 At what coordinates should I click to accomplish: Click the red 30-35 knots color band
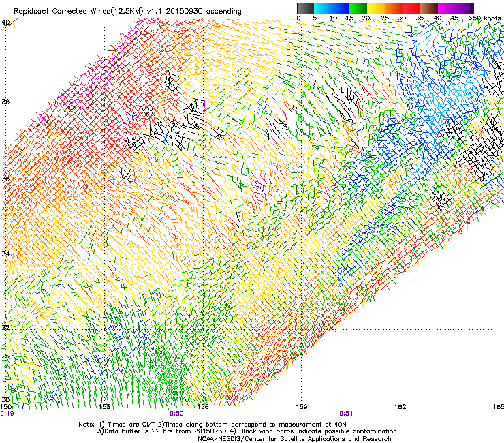411,8
